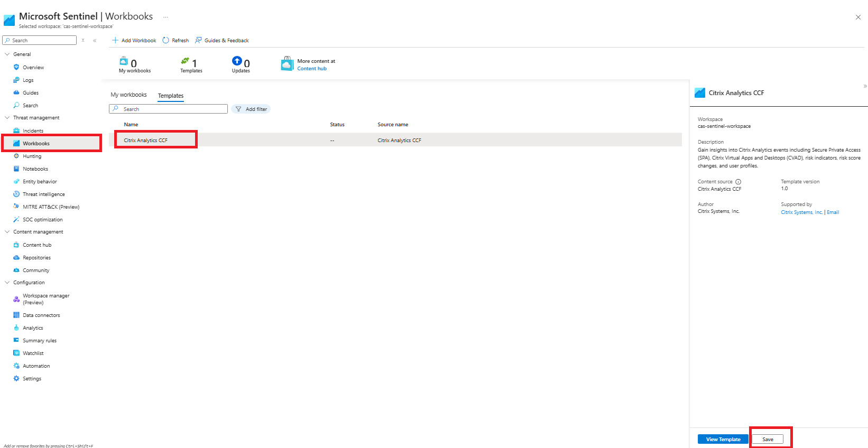Click the Content hub bag icon in sidebar

[x=16, y=245]
